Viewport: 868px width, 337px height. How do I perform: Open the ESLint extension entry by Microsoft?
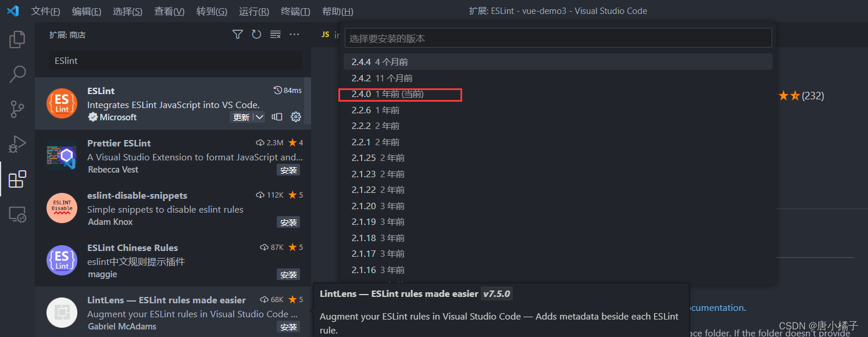(172, 103)
